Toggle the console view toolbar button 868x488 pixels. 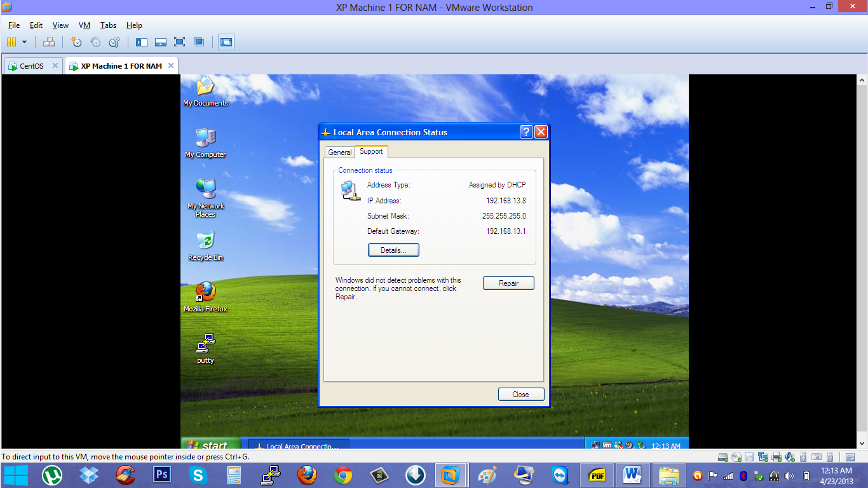click(x=226, y=42)
